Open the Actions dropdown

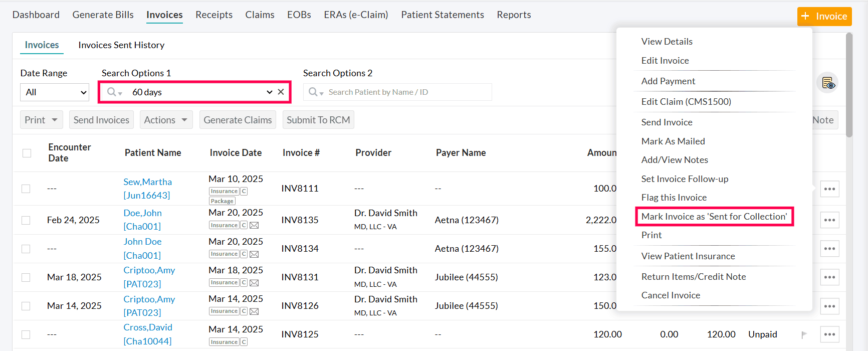165,120
